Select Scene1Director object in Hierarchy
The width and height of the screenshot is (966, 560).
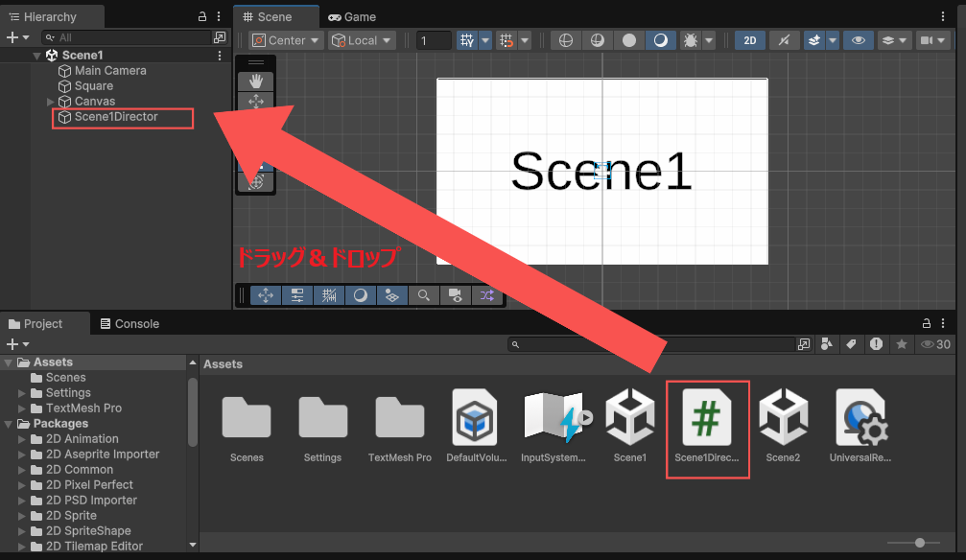[116, 117]
